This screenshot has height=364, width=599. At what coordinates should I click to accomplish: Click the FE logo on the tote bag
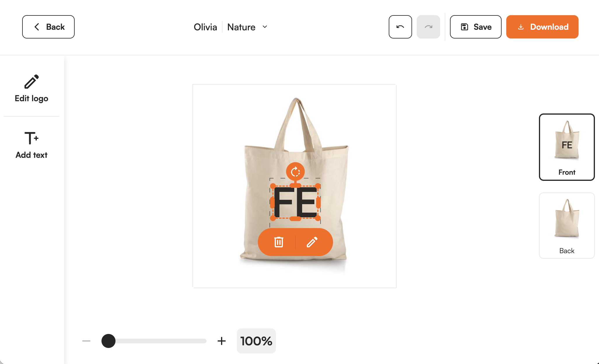tap(295, 202)
